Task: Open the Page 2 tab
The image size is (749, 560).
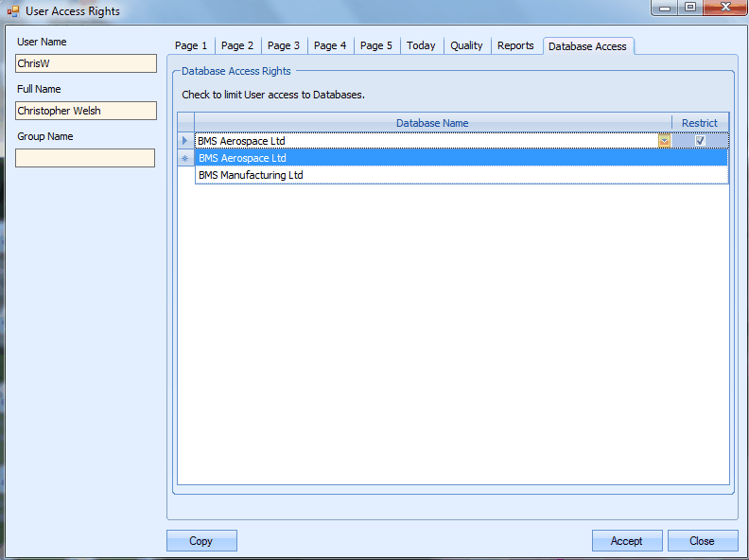Action: click(237, 45)
